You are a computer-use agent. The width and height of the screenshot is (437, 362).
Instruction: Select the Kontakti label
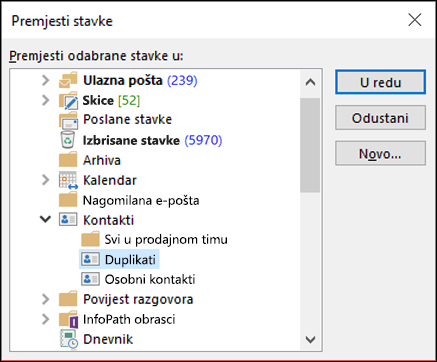[x=108, y=220]
